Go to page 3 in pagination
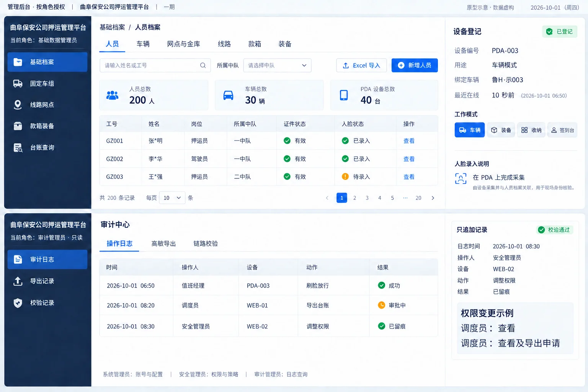Viewport: 588px width, 392px height. pos(367,198)
